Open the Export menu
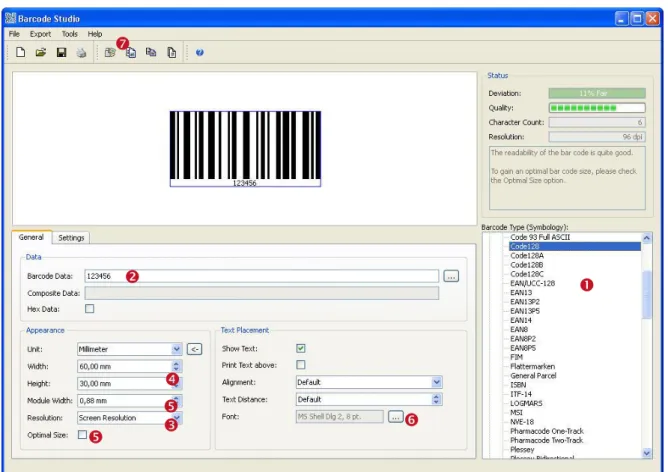The height and width of the screenshot is (472, 668). click(40, 34)
